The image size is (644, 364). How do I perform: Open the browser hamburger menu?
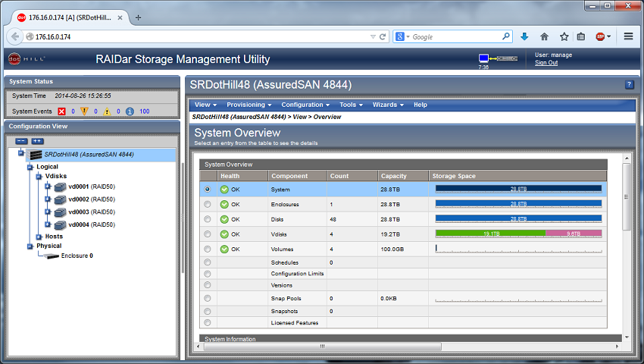[x=628, y=36]
